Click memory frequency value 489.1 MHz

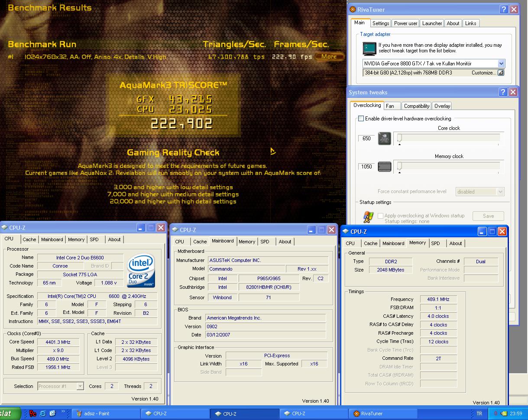click(x=438, y=299)
